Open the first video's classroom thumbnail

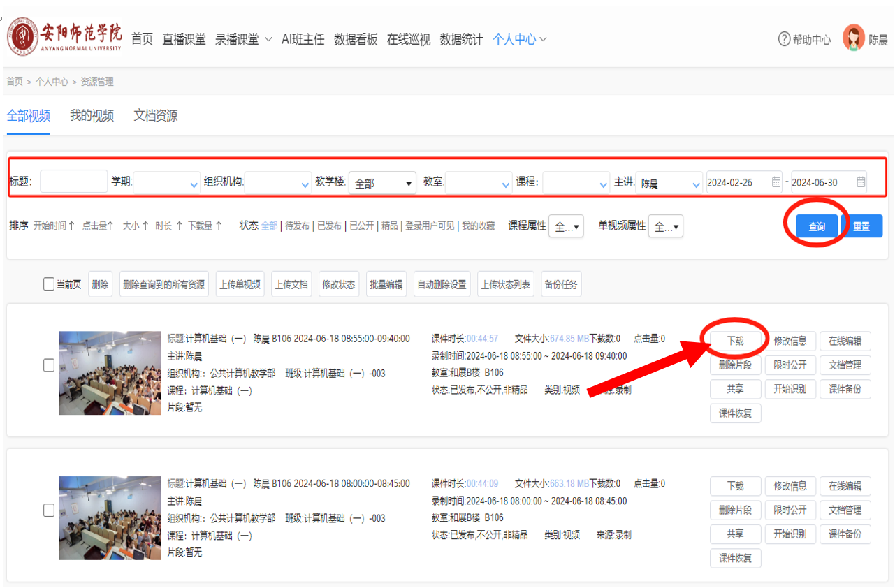point(110,373)
